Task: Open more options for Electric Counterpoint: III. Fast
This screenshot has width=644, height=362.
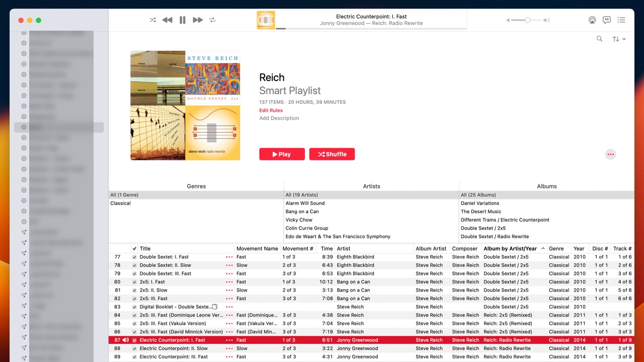Action: 229,356
